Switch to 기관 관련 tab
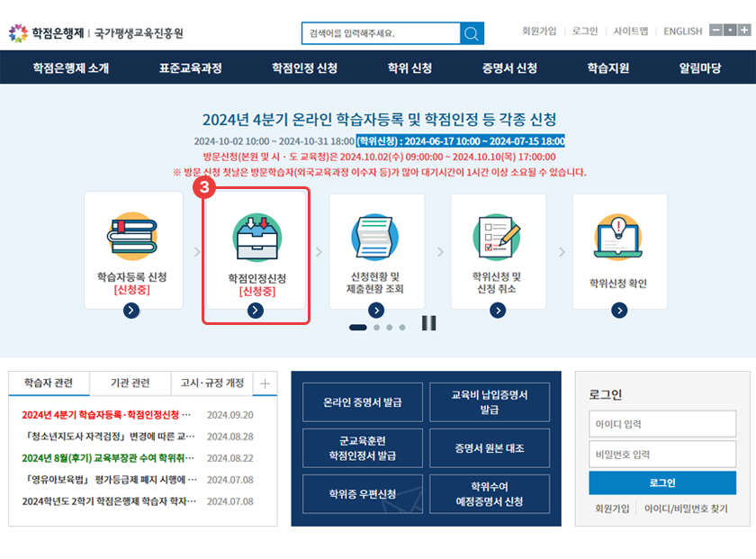This screenshot has height=559, width=756. click(x=130, y=383)
